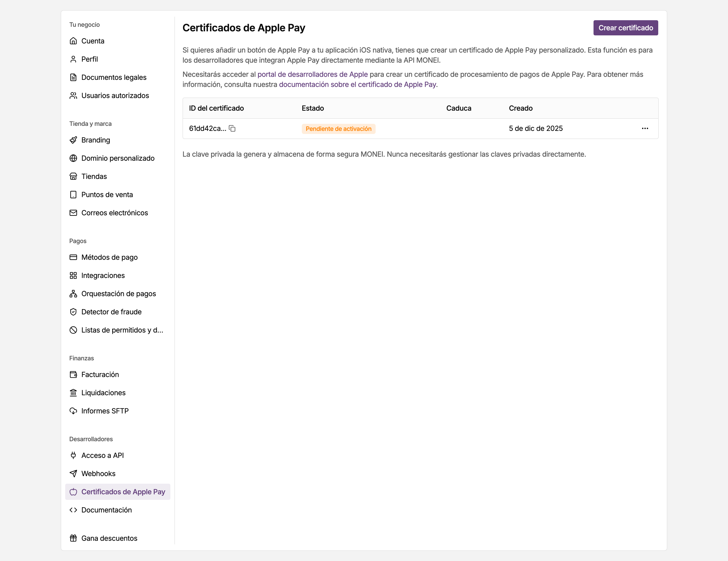
Task: Click the Dominio personalizado globe icon
Action: 73,158
